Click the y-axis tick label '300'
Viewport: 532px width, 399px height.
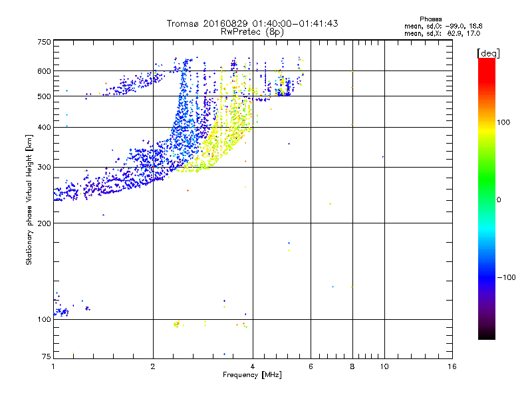(45, 168)
